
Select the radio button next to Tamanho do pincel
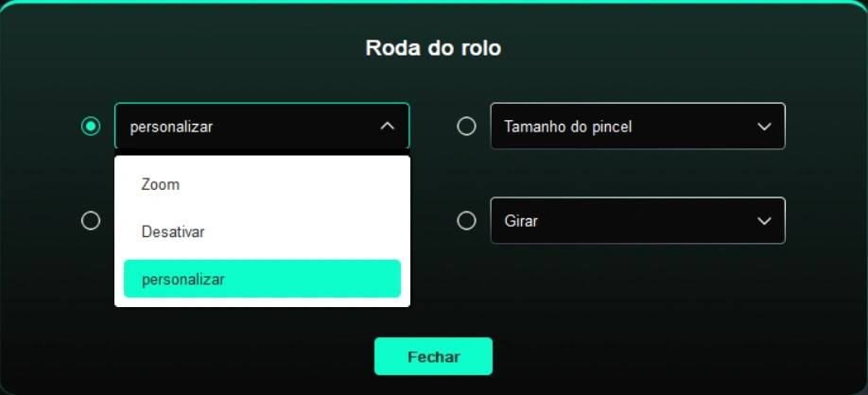pyautogui.click(x=466, y=126)
